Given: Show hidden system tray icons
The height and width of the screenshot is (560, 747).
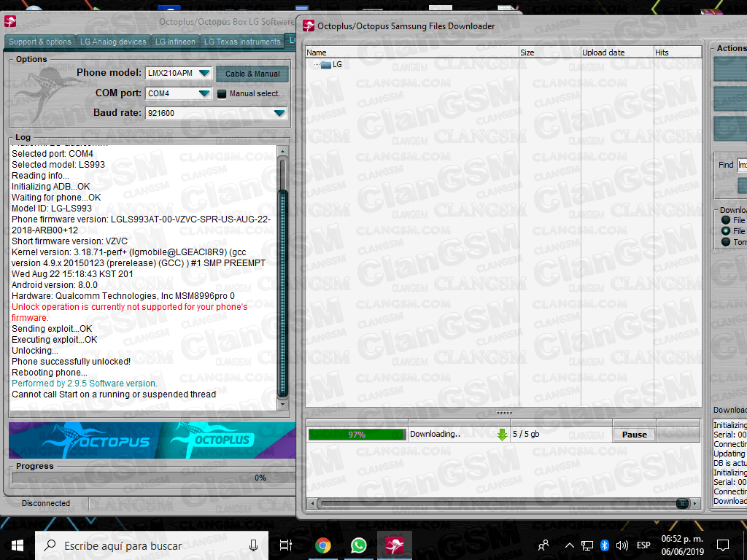Looking at the screenshot, I should point(569,545).
